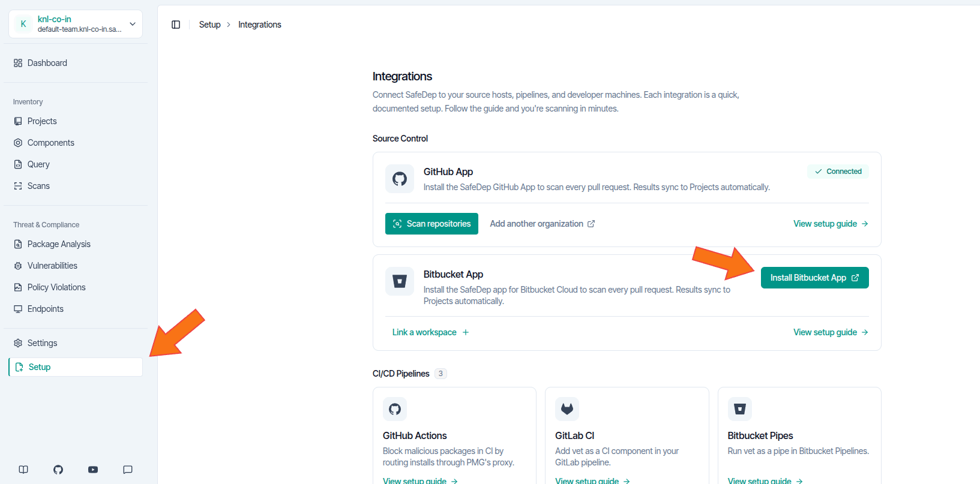Click the GitLab CI card title
The image size is (980, 484).
point(575,435)
